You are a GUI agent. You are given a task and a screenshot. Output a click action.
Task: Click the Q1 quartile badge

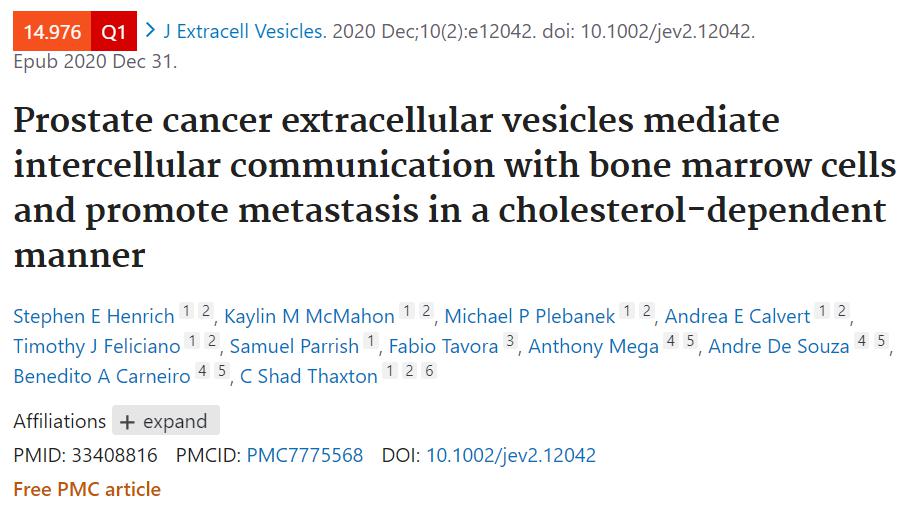[x=114, y=32]
